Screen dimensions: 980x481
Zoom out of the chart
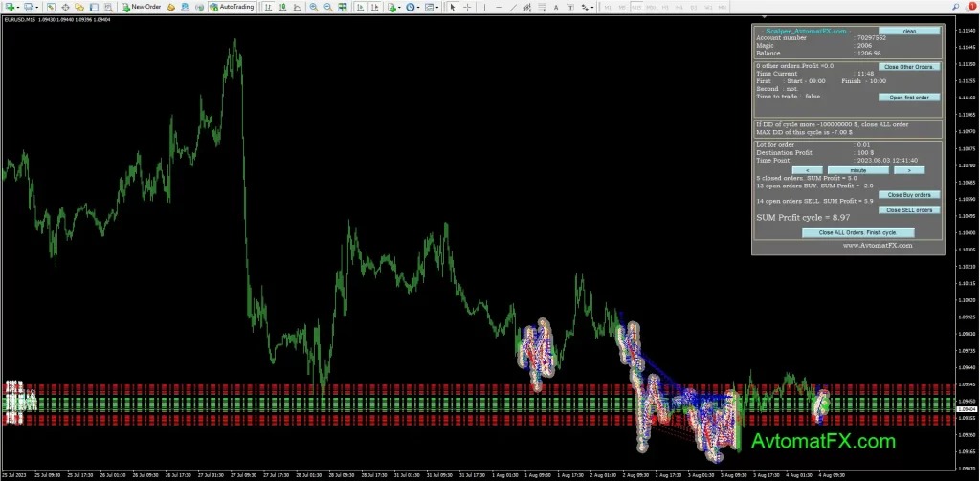(x=327, y=7)
